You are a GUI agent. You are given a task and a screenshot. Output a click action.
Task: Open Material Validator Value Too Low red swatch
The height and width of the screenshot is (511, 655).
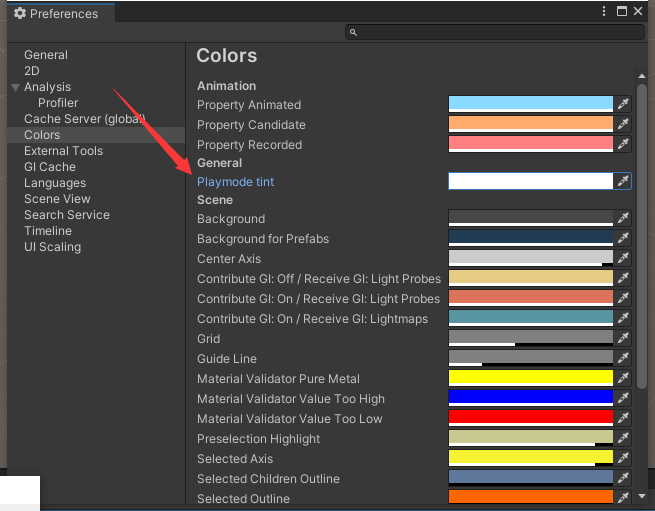531,418
